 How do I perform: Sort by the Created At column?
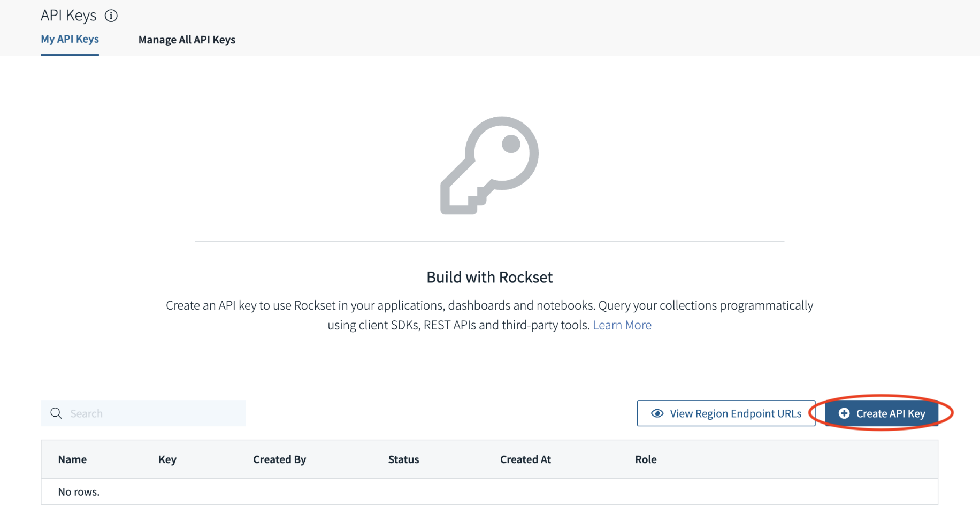[x=525, y=459]
